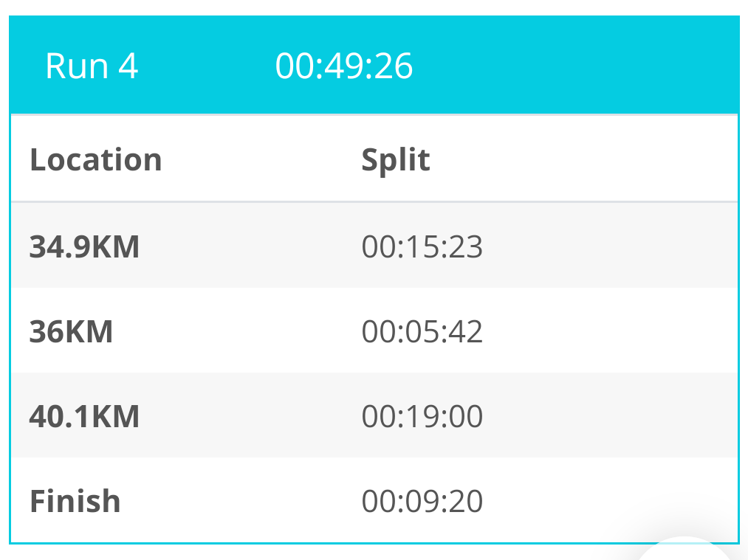
Task: Click the 00:15:23 split time
Action: point(422,246)
